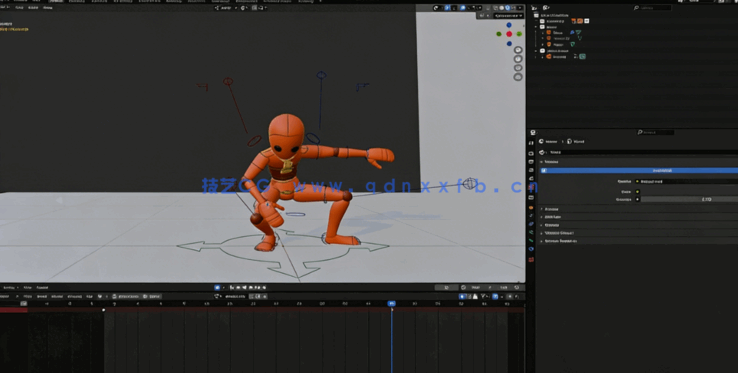Viewport: 738px width, 373px height.
Task: Switch perspective/orthographic with the viewport grid button
Action: click(518, 77)
